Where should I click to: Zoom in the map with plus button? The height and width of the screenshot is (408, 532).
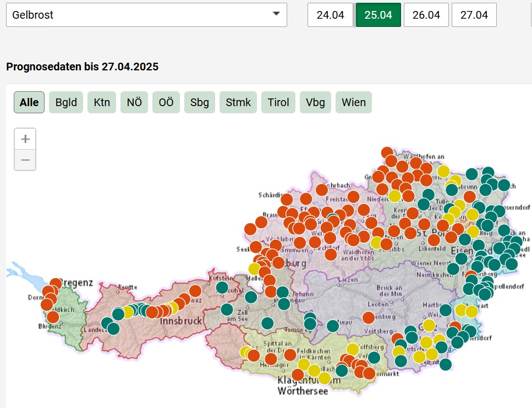pyautogui.click(x=25, y=139)
